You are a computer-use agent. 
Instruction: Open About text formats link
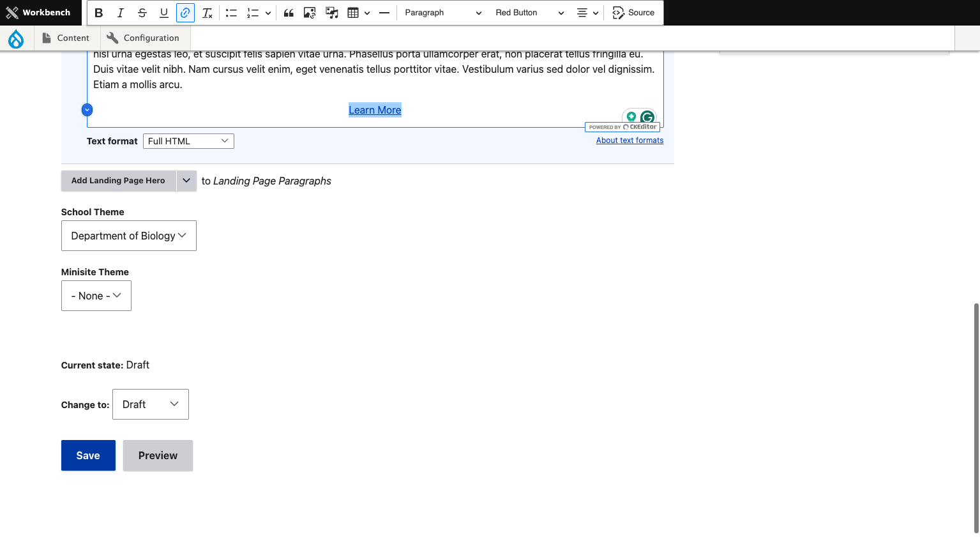coord(629,140)
